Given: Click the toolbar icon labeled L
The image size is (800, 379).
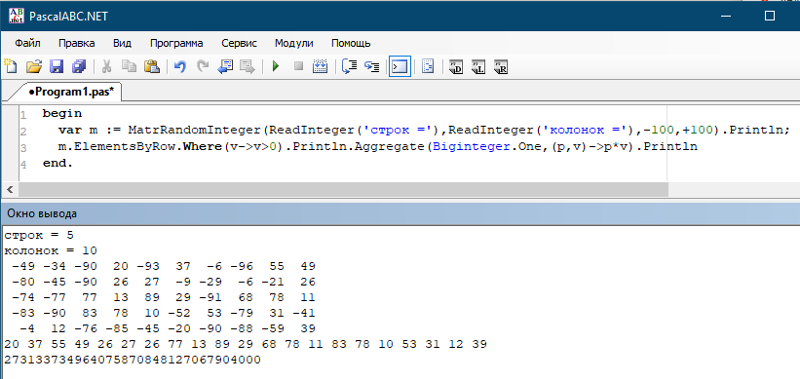Looking at the screenshot, I should point(478,66).
